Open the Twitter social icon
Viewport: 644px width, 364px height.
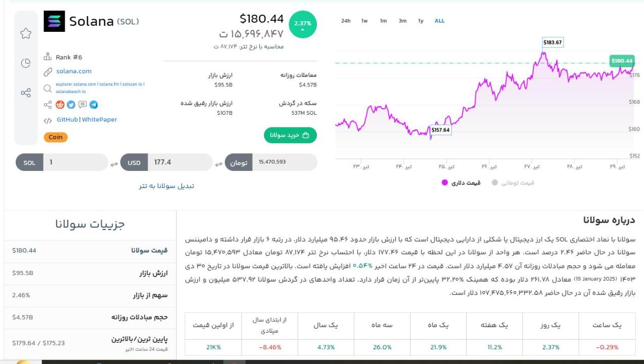(x=71, y=105)
